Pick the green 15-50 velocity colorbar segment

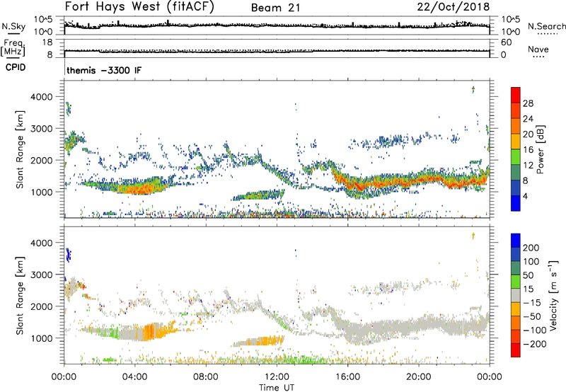click(x=516, y=282)
